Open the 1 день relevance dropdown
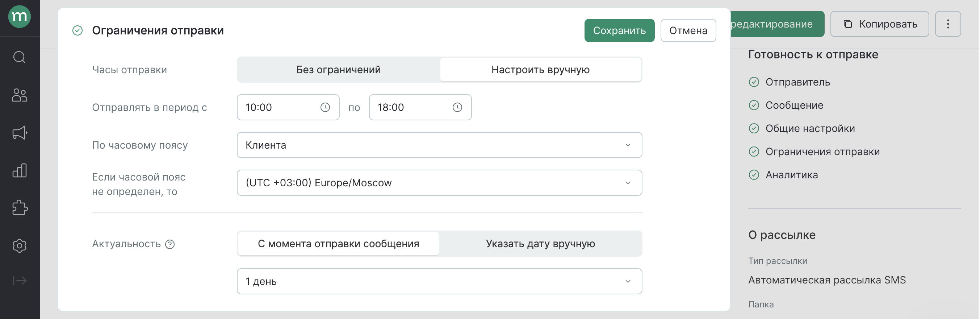The width and height of the screenshot is (980, 319). tap(439, 281)
